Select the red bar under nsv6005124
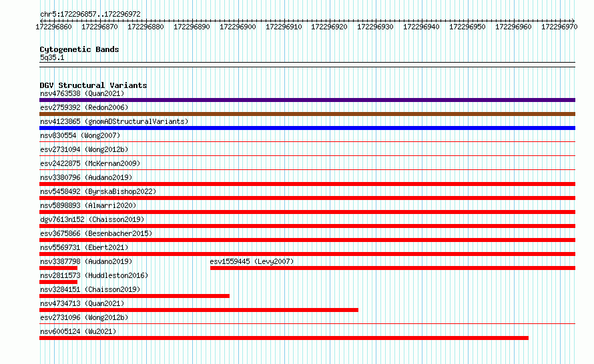Viewport: 594px width, 364px height. click(x=284, y=338)
